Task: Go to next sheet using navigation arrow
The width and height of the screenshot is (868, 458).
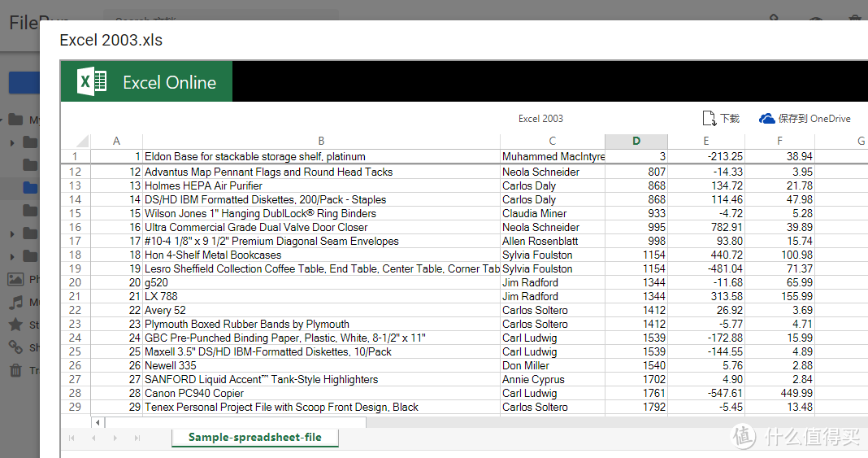Action: (x=115, y=438)
